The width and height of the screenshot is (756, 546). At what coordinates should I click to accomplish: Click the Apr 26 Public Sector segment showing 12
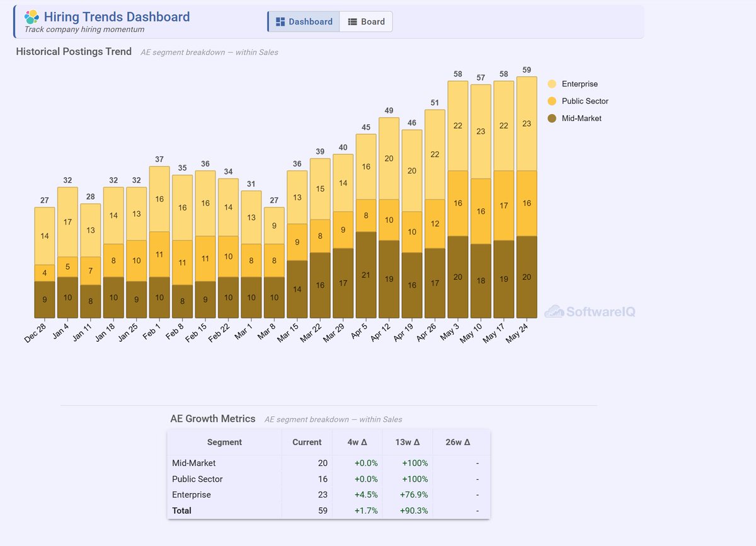click(x=435, y=224)
